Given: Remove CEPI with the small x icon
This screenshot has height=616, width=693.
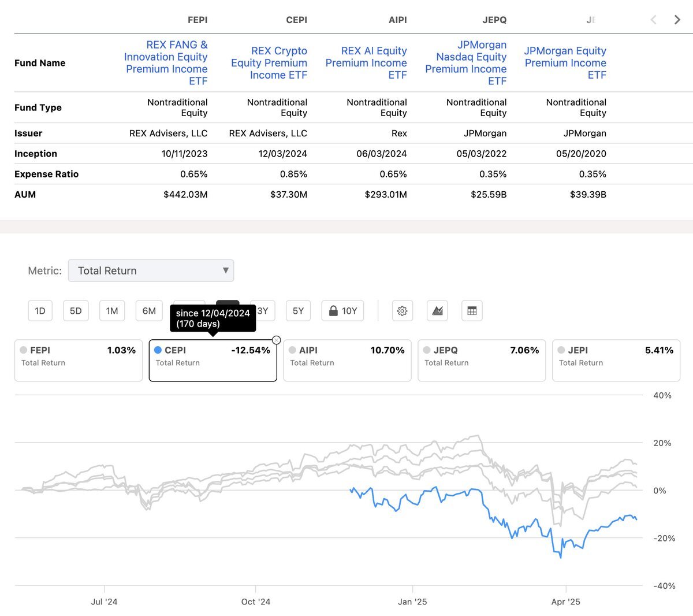Looking at the screenshot, I should point(277,340).
